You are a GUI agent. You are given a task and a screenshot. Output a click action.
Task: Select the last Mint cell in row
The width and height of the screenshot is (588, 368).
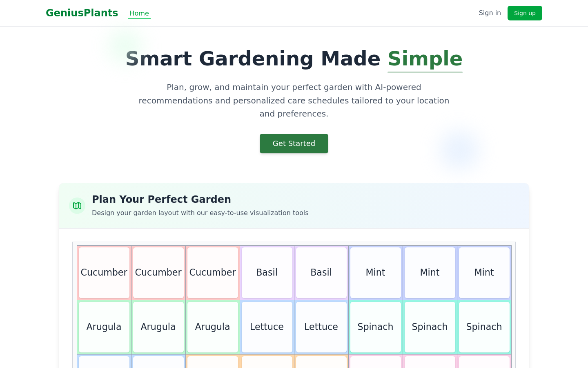tap(484, 273)
